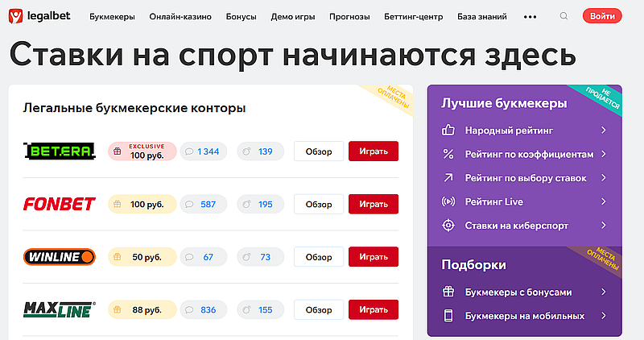This screenshot has height=340, width=644.
Task: Click the Войти login button
Action: pyautogui.click(x=602, y=16)
